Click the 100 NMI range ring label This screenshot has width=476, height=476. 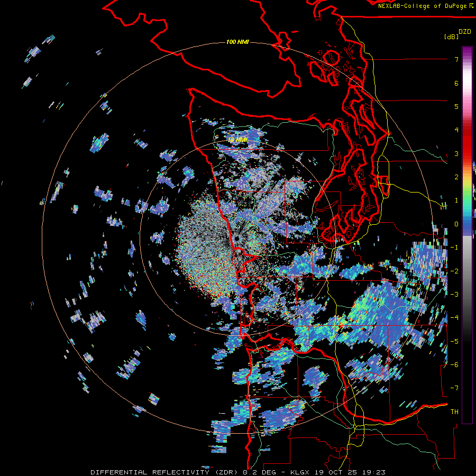(x=237, y=42)
